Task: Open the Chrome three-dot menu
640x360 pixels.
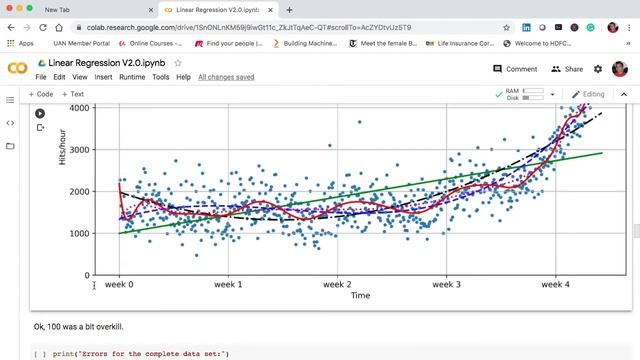Action: click(x=629, y=27)
